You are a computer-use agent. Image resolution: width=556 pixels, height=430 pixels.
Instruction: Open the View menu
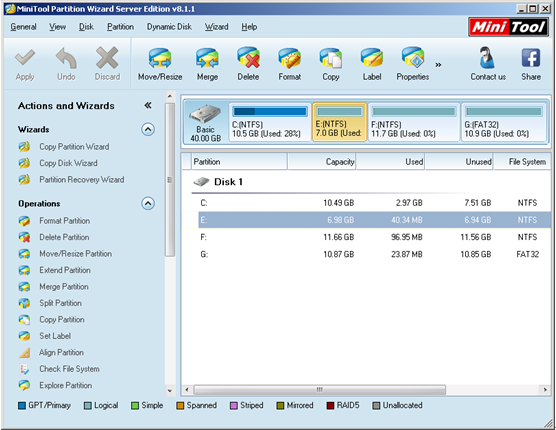[57, 27]
